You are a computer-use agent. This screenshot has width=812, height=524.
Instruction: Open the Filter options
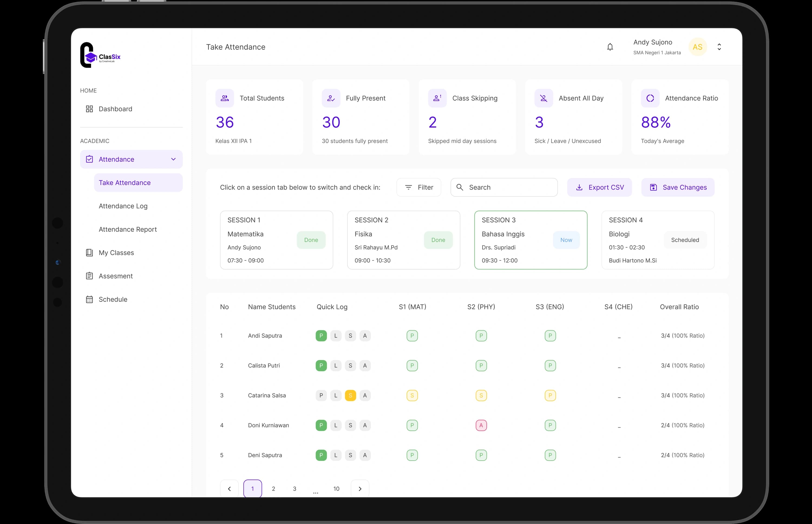(419, 187)
